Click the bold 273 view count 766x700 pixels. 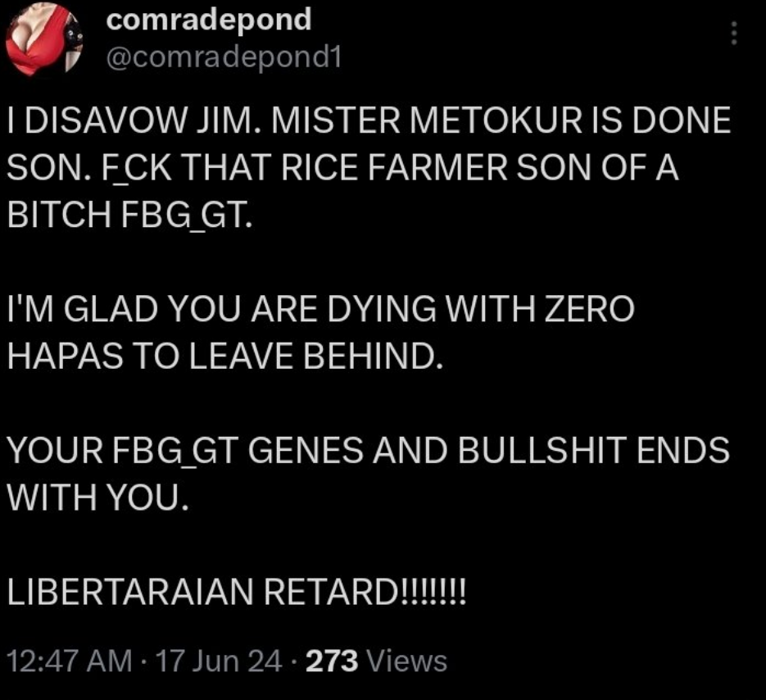coord(332,661)
